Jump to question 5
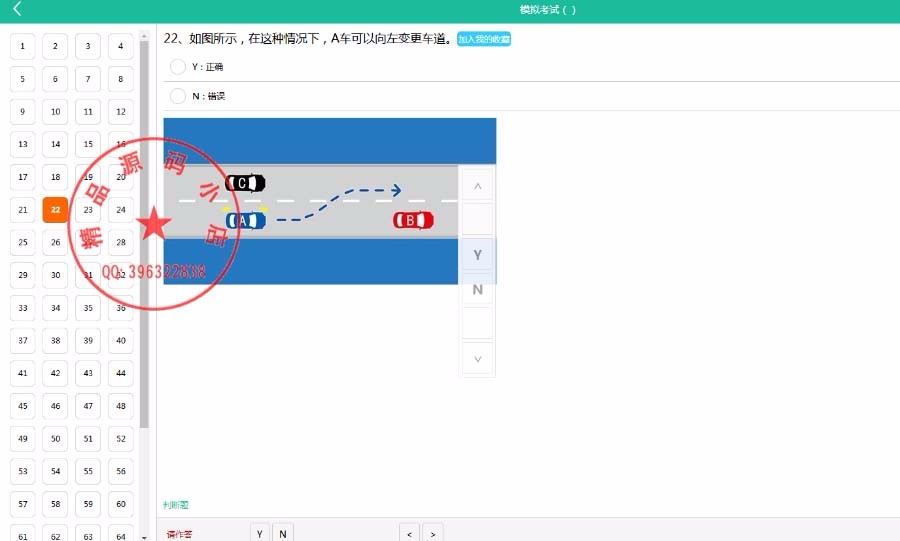The image size is (900, 541). [22, 79]
